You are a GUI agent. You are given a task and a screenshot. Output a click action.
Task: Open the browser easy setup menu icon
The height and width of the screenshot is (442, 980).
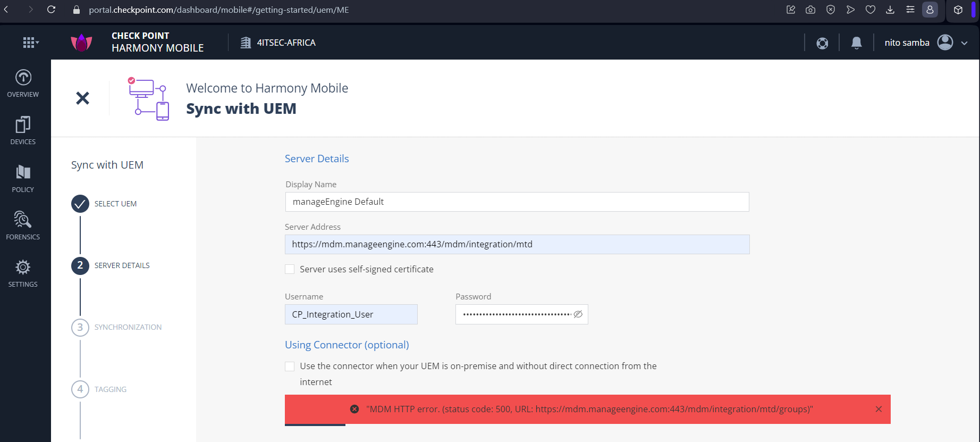910,10
